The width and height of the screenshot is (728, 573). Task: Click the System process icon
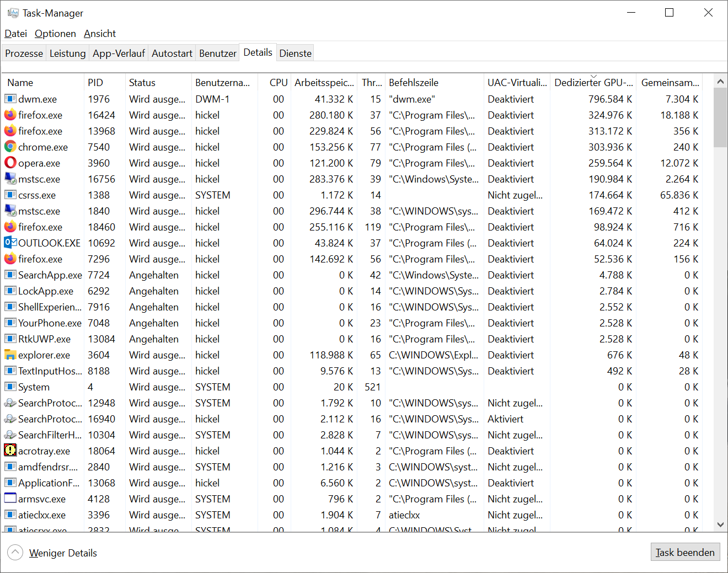[x=10, y=387]
